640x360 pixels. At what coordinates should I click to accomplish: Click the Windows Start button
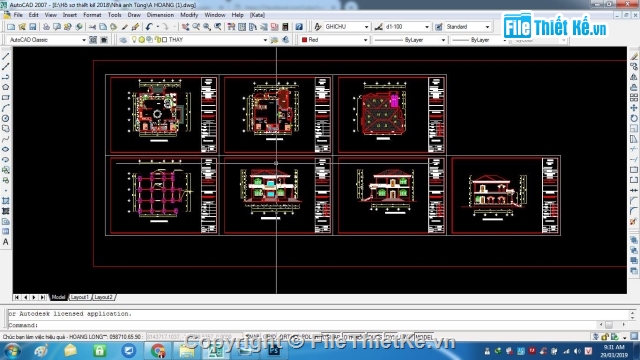pos(12,351)
